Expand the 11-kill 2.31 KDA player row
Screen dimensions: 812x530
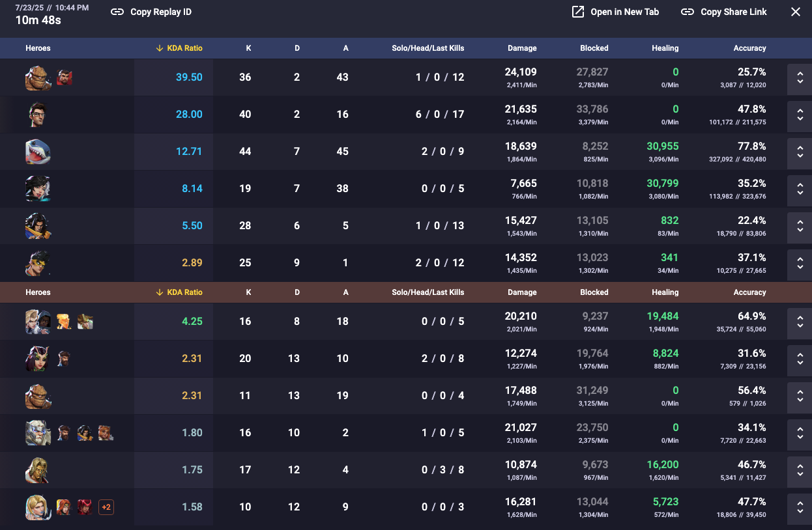800,396
